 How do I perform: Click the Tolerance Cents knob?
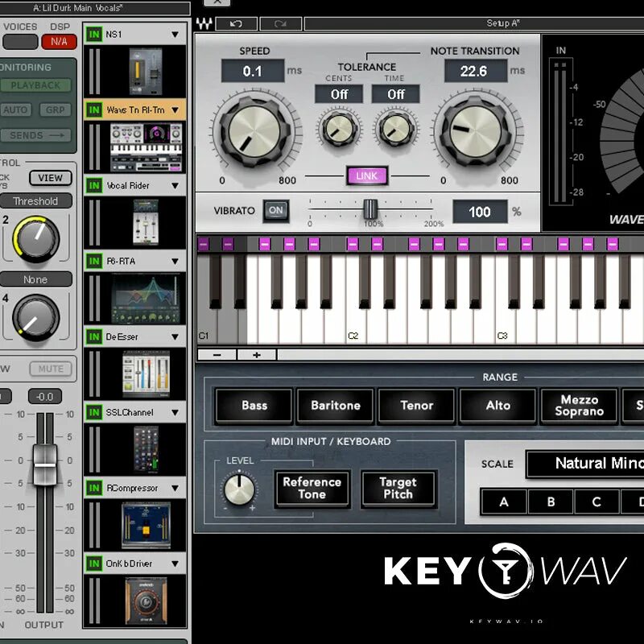339,129
